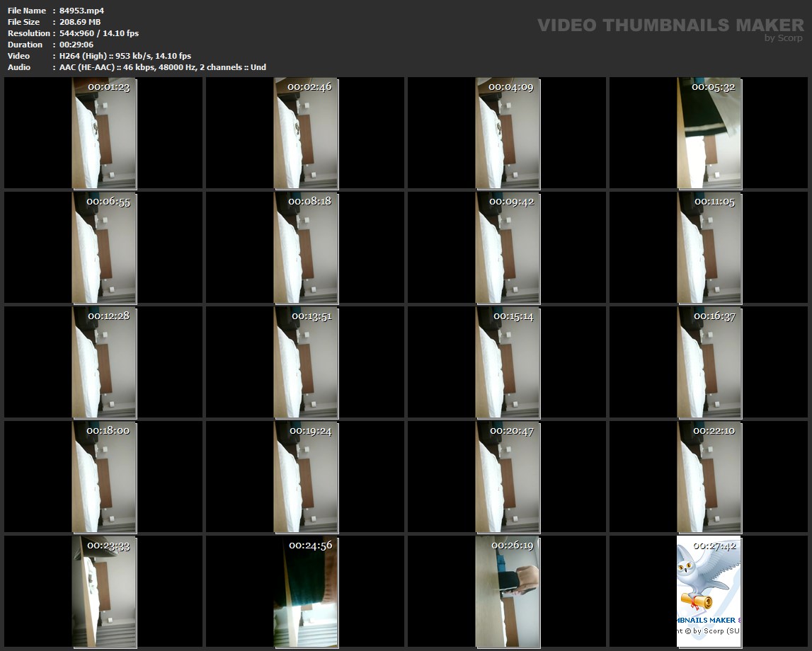Open the thumbnail marked 00:04:09
This screenshot has height=651, width=812.
[508, 134]
